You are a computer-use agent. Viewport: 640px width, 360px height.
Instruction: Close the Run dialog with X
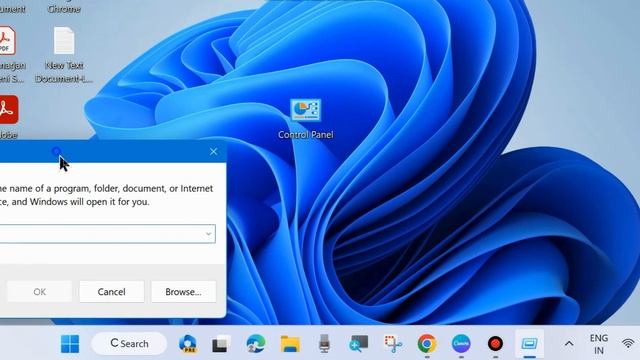[x=213, y=151]
